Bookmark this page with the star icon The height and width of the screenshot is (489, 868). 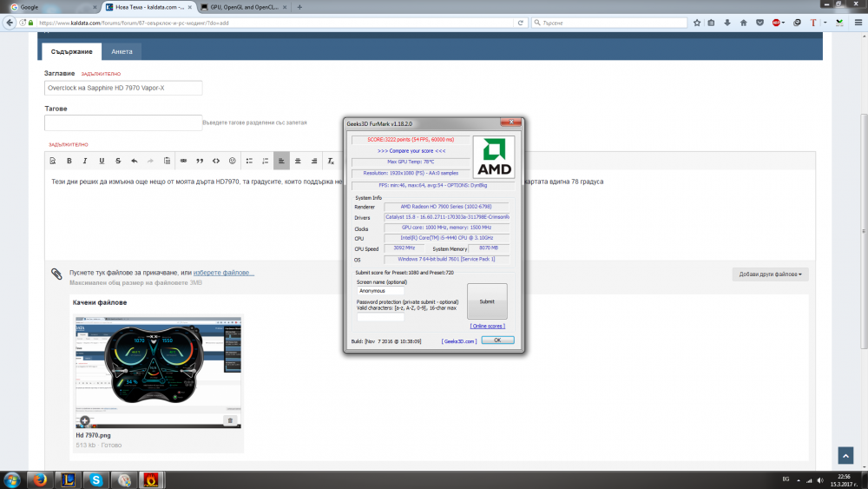pos(697,23)
